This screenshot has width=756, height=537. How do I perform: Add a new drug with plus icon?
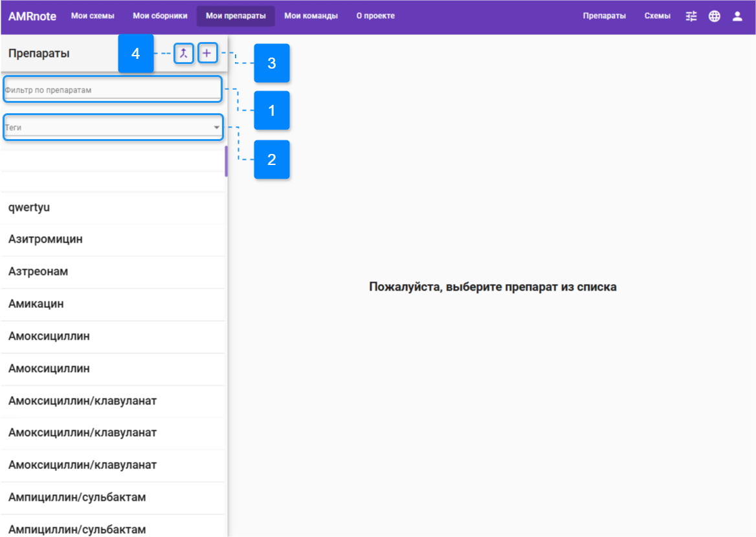pos(207,54)
